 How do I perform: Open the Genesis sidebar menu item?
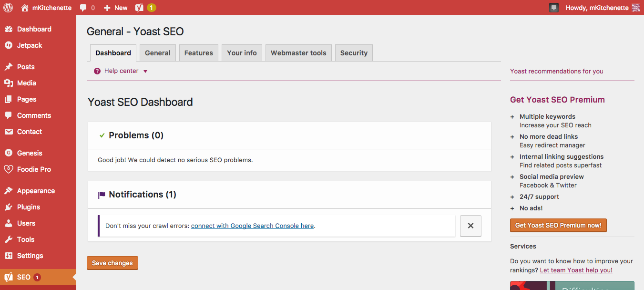(x=30, y=153)
